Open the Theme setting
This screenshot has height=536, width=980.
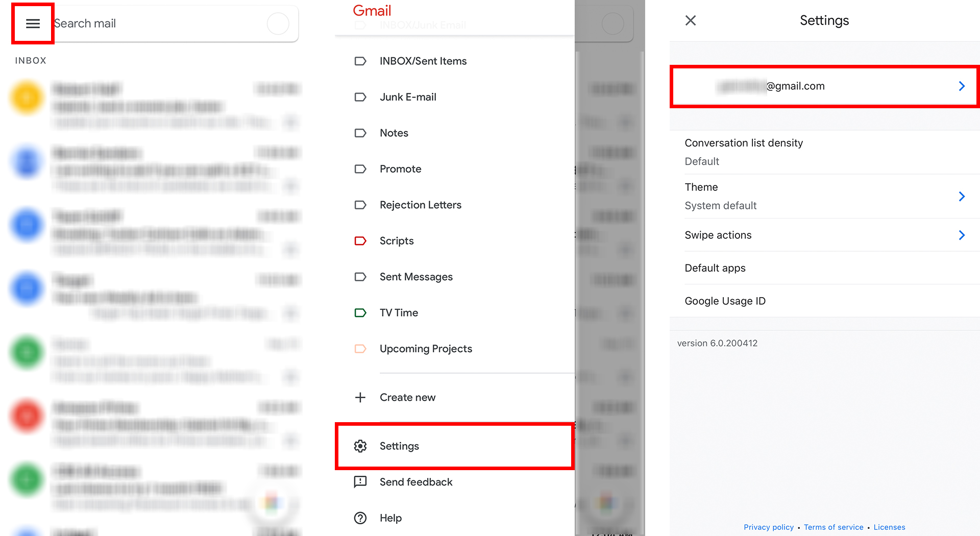824,197
